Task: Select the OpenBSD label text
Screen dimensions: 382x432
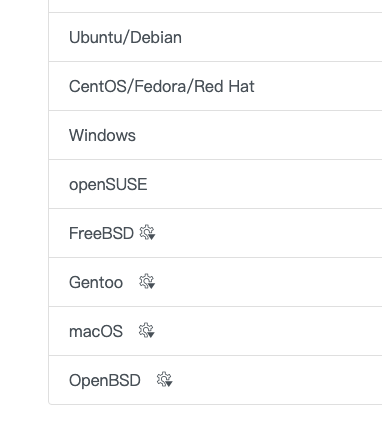Action: [x=105, y=380]
